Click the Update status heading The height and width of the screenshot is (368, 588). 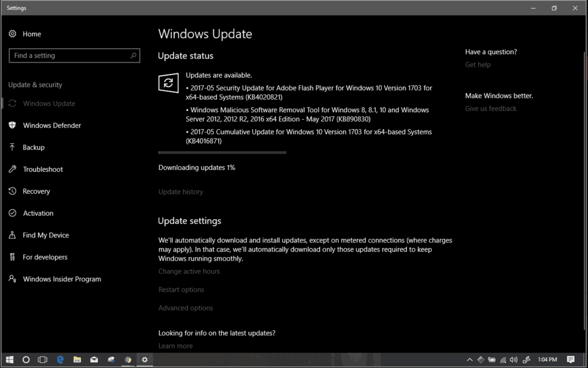pyautogui.click(x=186, y=56)
